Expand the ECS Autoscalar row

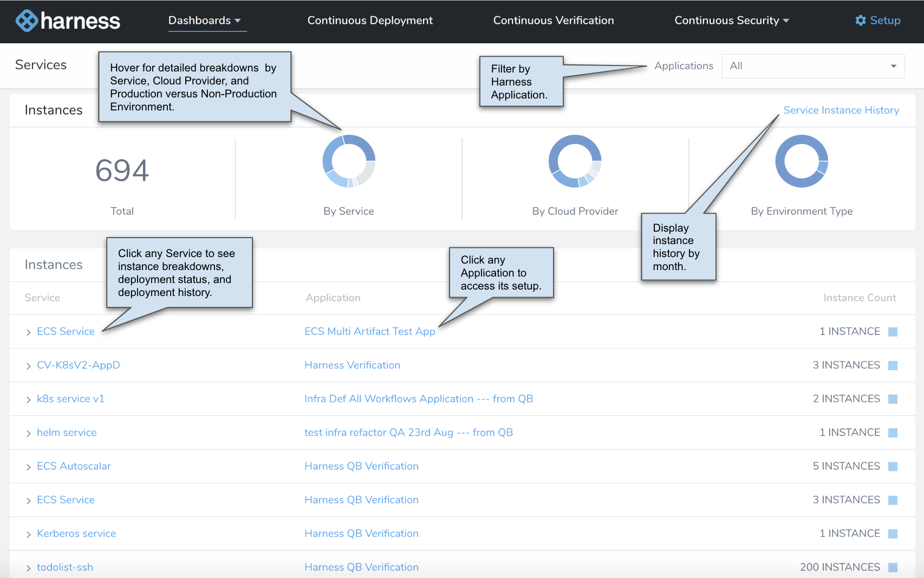[x=28, y=467]
